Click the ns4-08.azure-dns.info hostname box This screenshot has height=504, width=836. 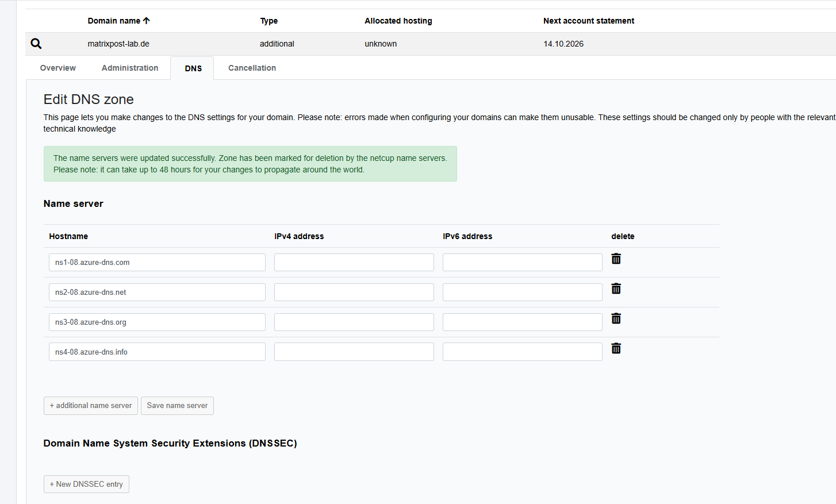tap(157, 352)
